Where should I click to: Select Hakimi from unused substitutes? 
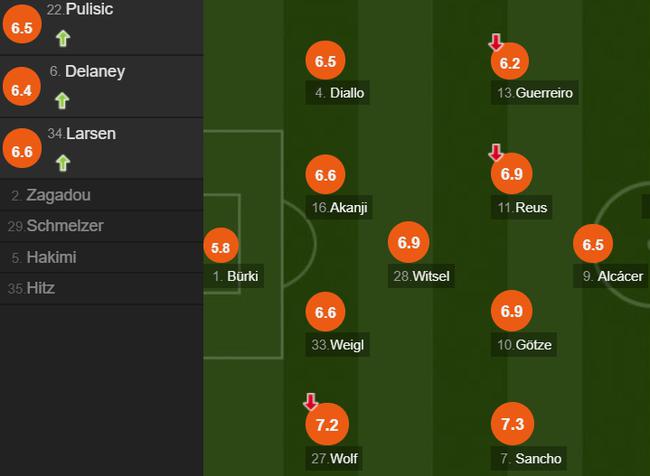(x=102, y=257)
